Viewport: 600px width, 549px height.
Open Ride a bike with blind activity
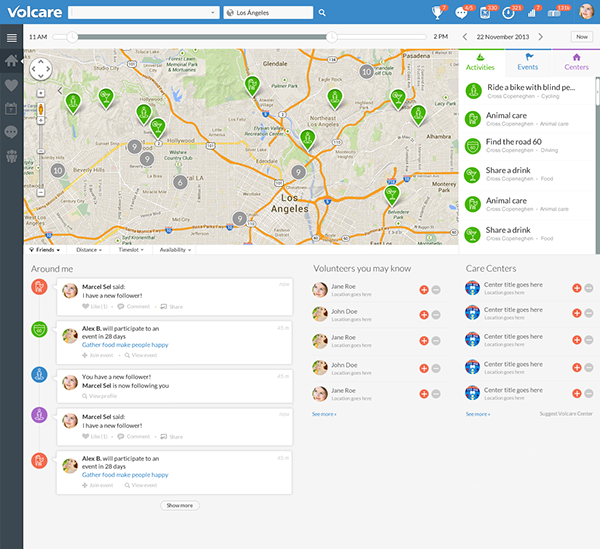527,91
